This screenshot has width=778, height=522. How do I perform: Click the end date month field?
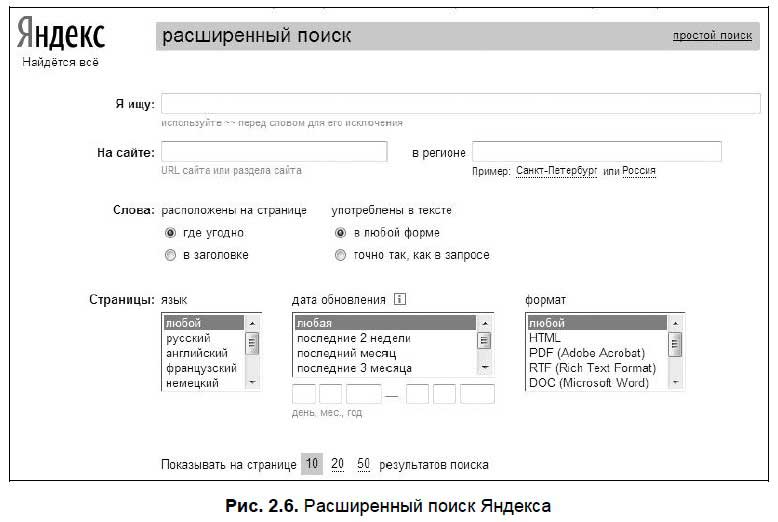(x=444, y=394)
